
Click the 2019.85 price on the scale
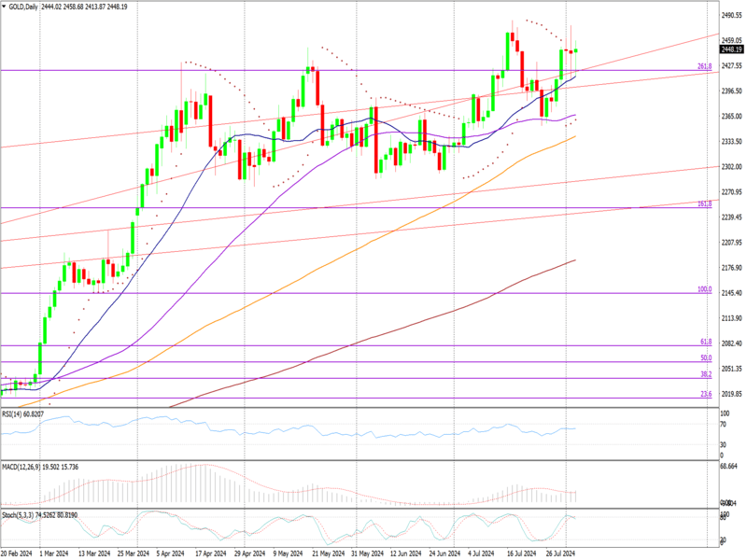pos(732,394)
